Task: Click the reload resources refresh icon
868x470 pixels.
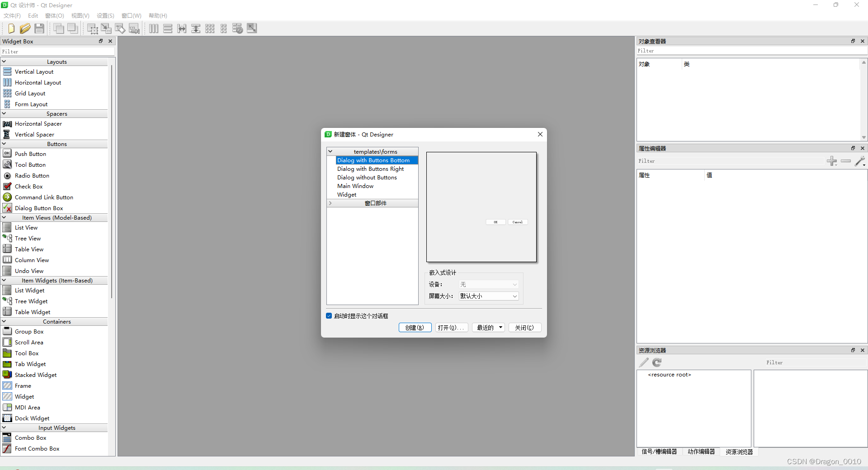Action: [657, 362]
